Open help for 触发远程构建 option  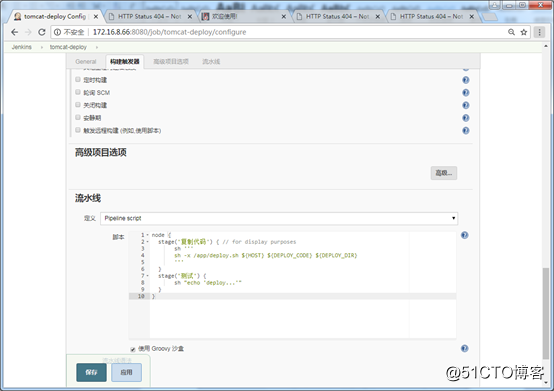click(466, 131)
